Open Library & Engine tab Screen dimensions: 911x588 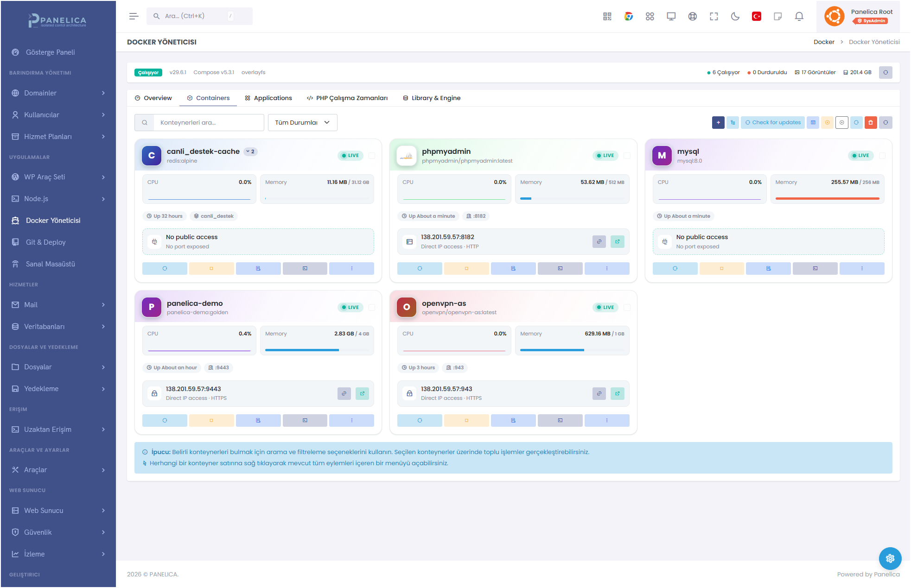pos(432,98)
